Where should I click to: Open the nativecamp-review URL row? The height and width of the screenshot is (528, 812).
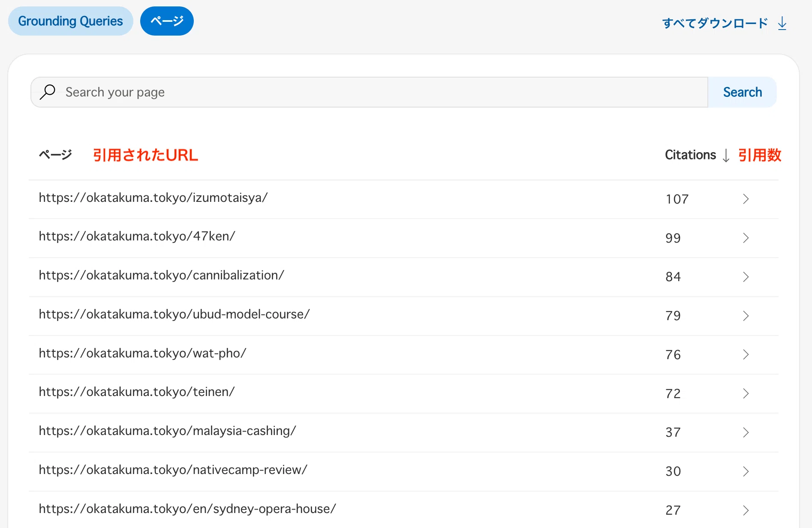pyautogui.click(x=403, y=472)
